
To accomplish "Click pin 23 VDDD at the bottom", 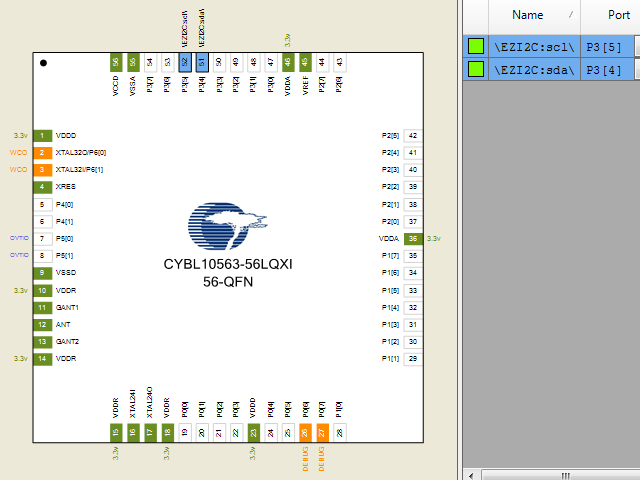I will tap(253, 433).
